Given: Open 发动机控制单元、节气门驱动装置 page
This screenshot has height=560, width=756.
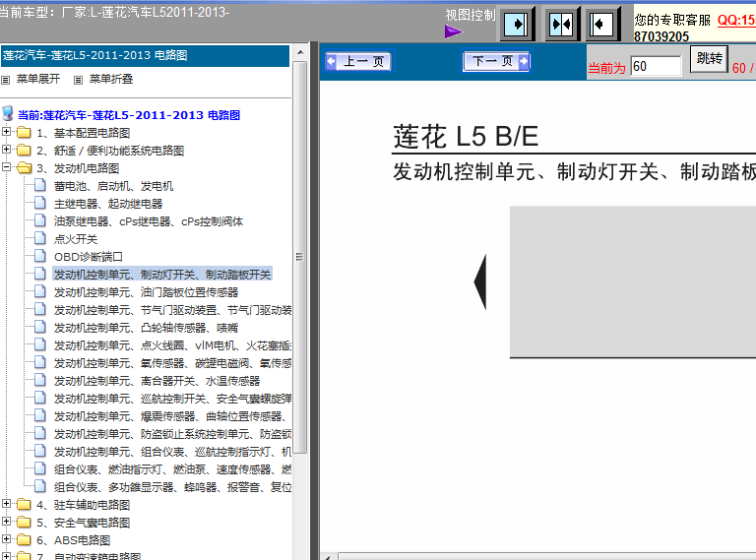Looking at the screenshot, I should point(172,310).
